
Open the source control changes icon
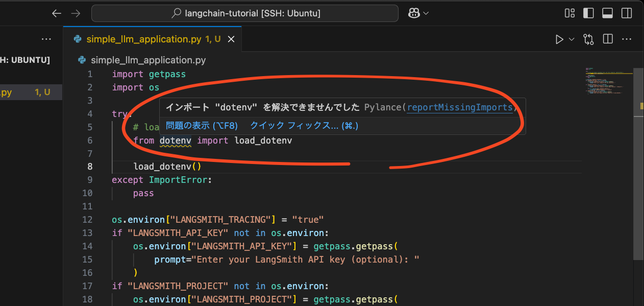[588, 39]
